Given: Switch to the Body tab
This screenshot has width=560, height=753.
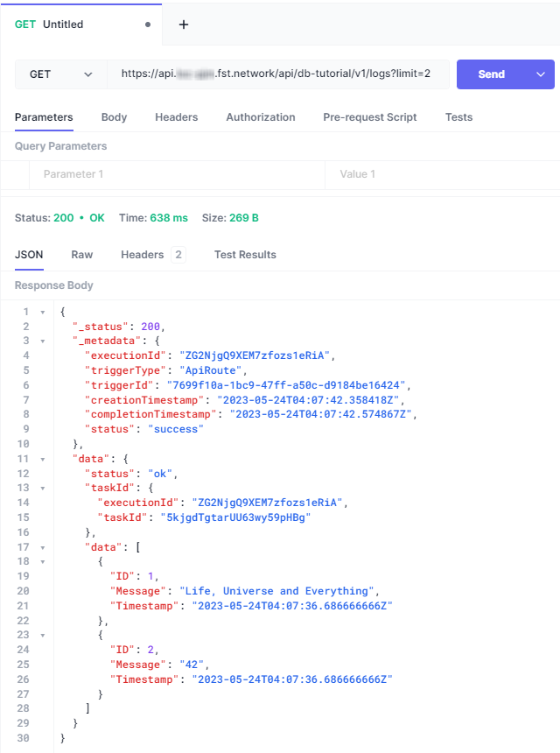Looking at the screenshot, I should coord(114,117).
